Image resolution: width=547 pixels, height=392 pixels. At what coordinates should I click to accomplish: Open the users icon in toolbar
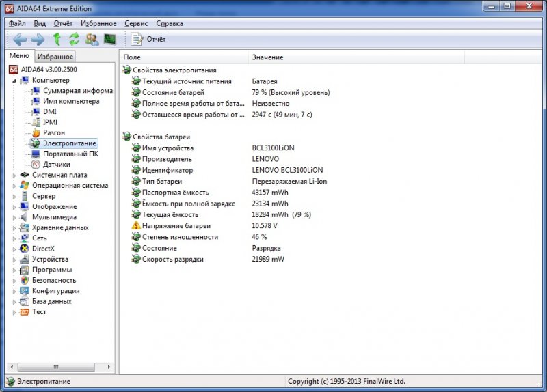tap(92, 39)
